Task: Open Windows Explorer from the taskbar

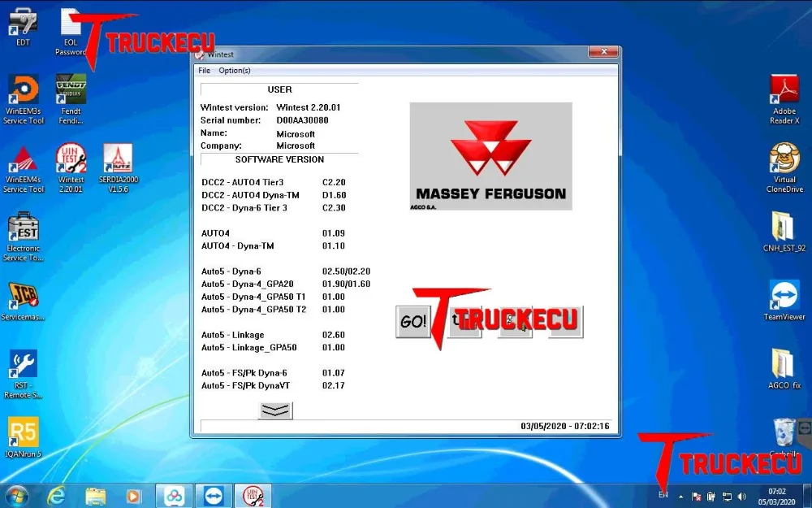Action: pos(95,496)
